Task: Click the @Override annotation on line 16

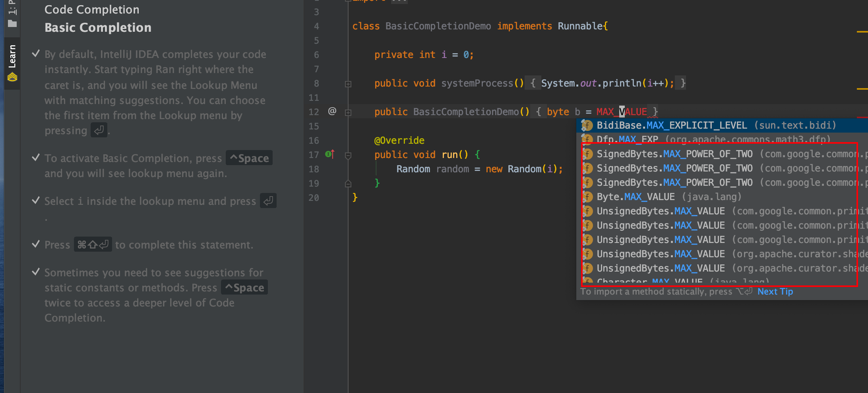Action: [399, 141]
